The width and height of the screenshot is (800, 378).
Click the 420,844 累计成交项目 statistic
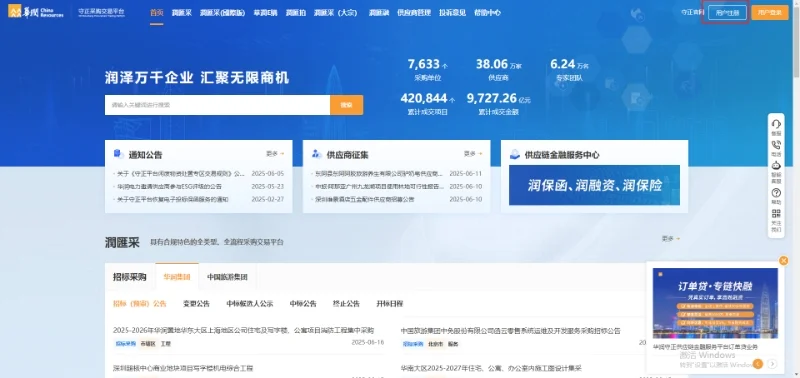point(428,104)
